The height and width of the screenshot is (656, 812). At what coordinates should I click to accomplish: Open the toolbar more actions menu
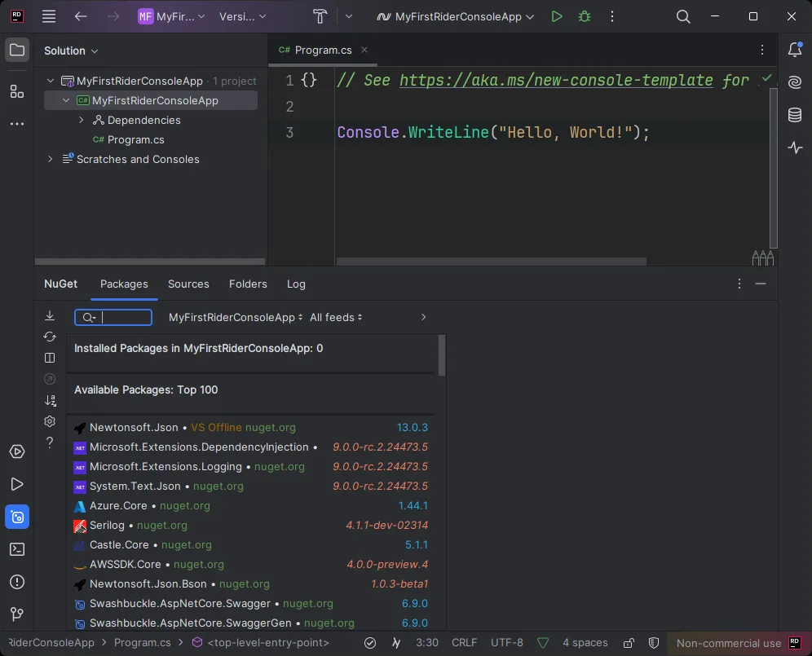tap(612, 16)
